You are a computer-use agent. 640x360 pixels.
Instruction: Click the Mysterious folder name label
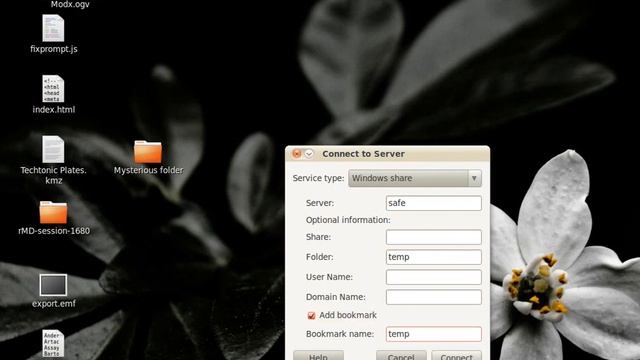tap(148, 170)
